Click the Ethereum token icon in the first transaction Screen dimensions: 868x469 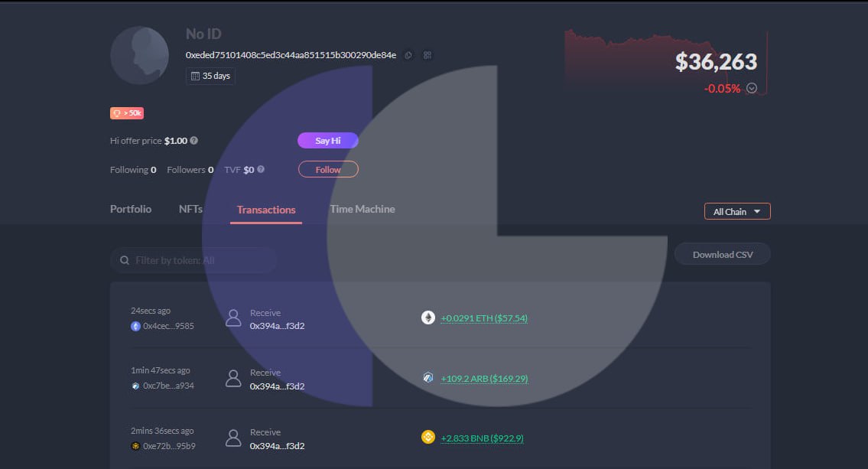[428, 318]
